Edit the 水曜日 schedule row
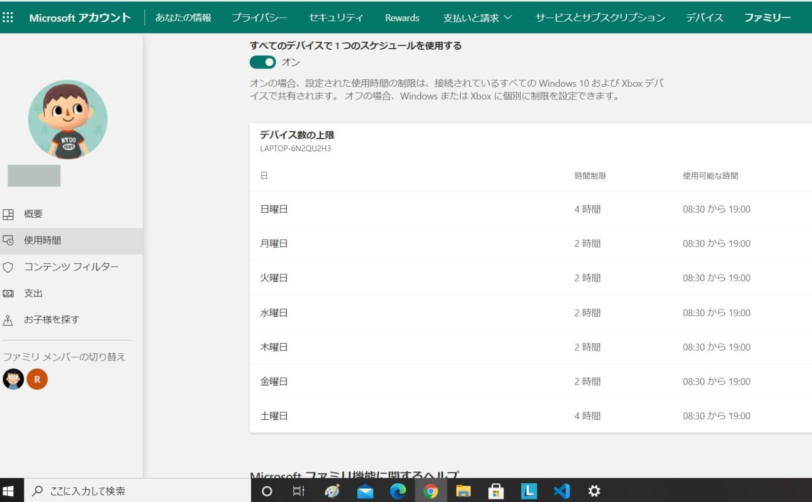812x502 pixels. [x=531, y=313]
